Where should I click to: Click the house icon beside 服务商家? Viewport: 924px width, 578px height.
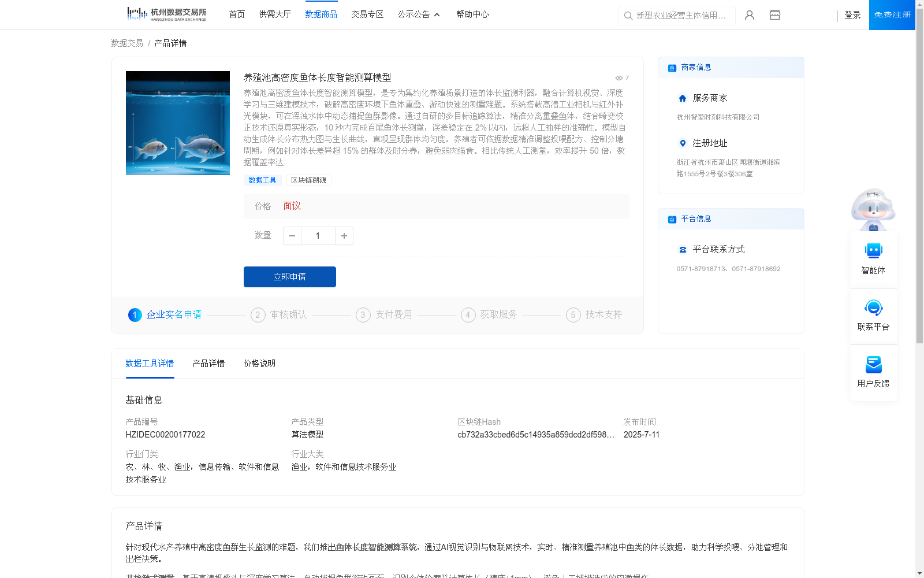tap(683, 98)
